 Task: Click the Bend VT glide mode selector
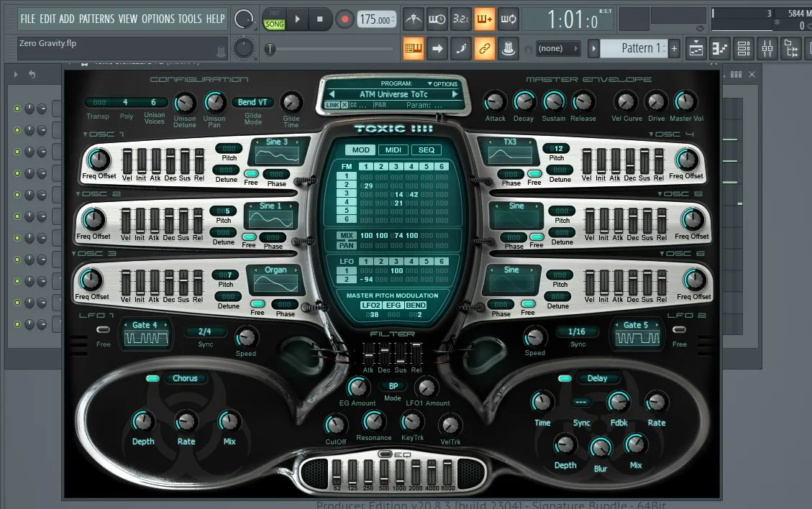point(252,103)
